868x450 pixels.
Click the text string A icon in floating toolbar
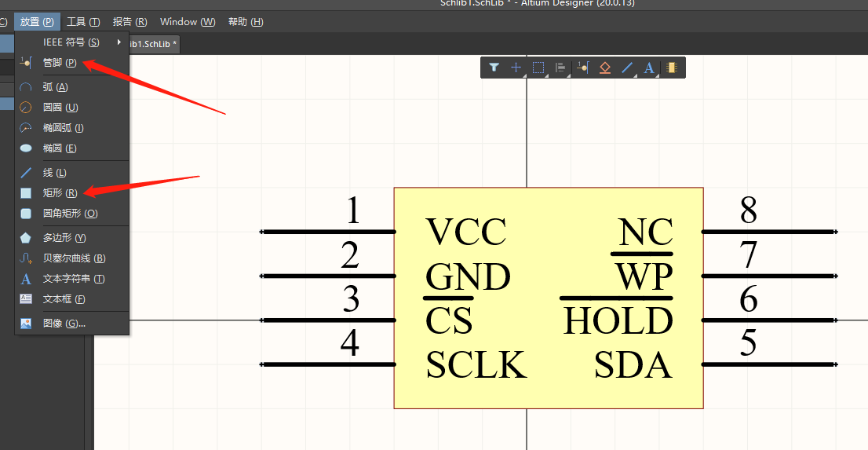[x=649, y=68]
